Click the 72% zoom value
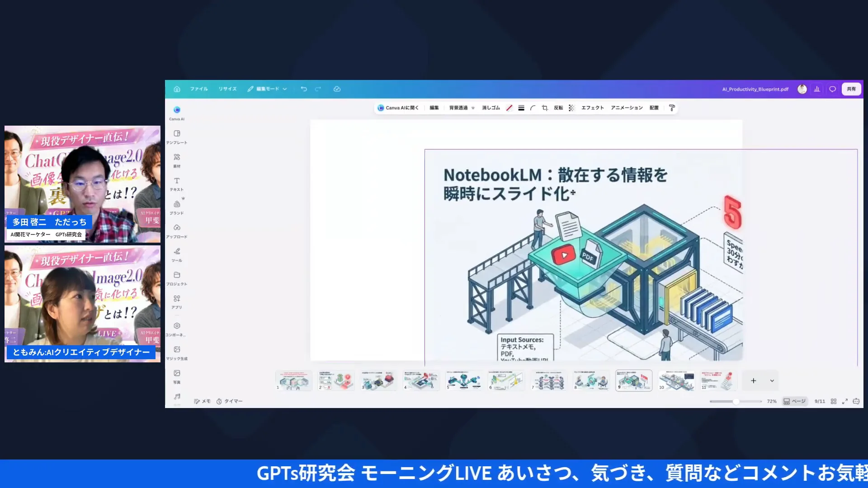 click(x=772, y=401)
